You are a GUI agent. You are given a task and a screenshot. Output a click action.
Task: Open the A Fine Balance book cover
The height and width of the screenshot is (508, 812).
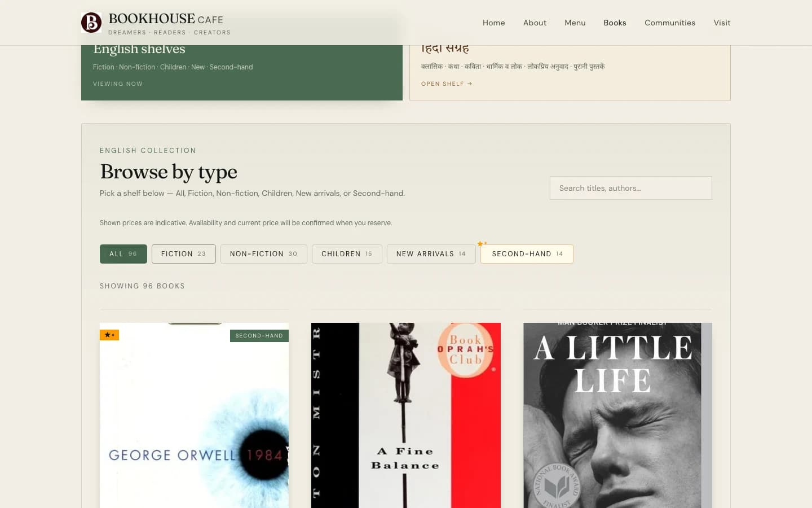(x=406, y=415)
